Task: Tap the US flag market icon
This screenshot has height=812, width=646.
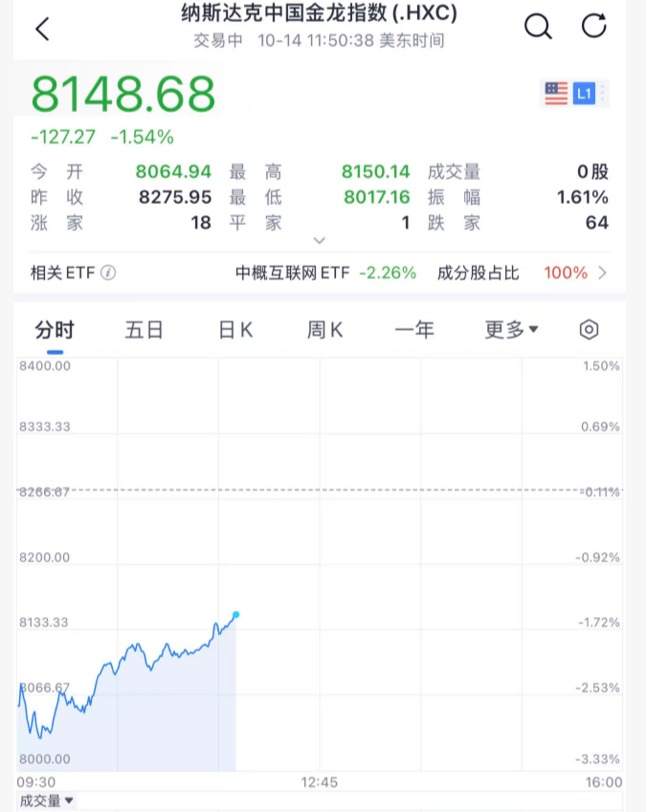Action: (556, 94)
